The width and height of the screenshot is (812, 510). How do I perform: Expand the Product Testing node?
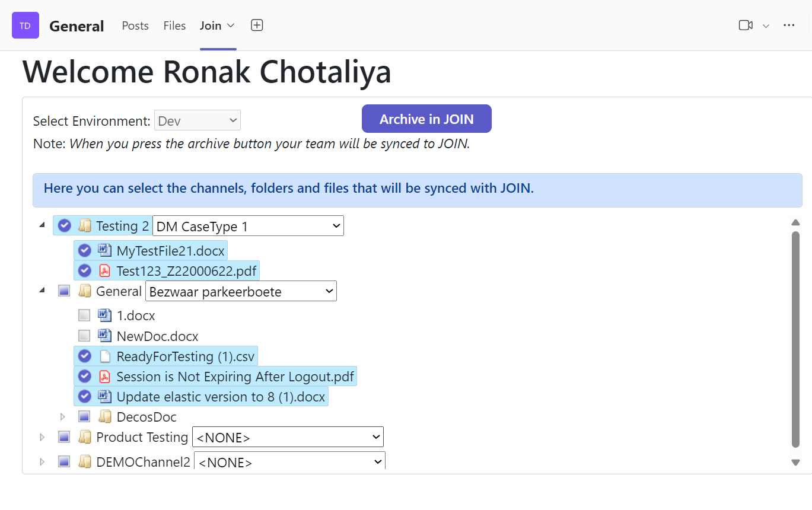pos(42,437)
